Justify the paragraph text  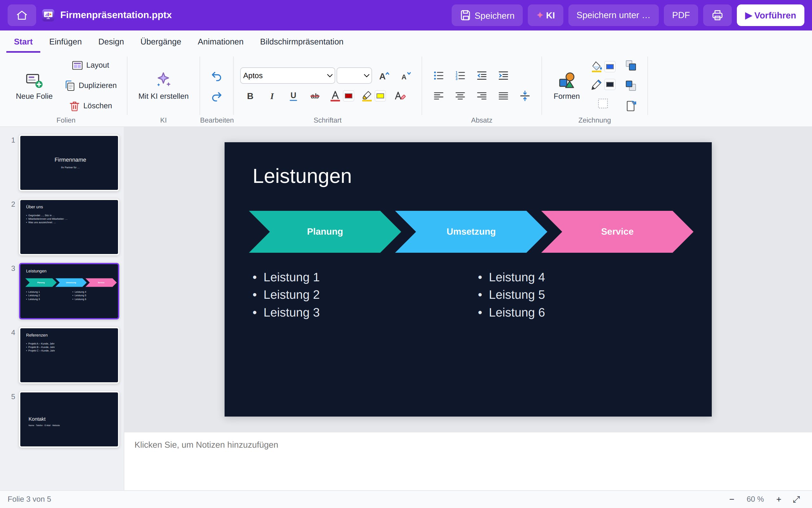503,96
